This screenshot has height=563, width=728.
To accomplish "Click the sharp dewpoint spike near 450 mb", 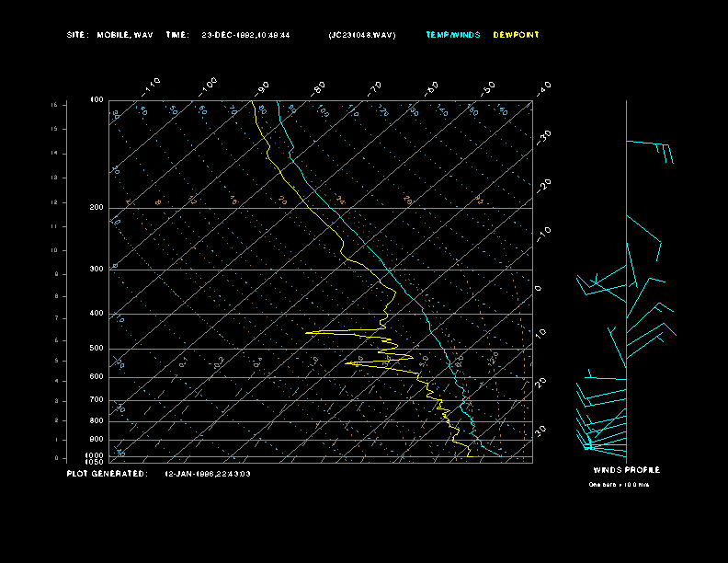I will pos(325,332).
